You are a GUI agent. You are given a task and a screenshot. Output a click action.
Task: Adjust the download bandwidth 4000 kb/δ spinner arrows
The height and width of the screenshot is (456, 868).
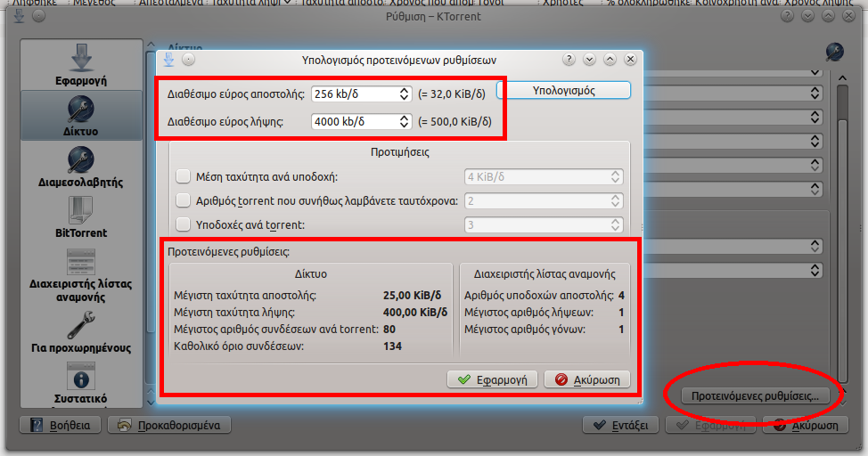[404, 121]
